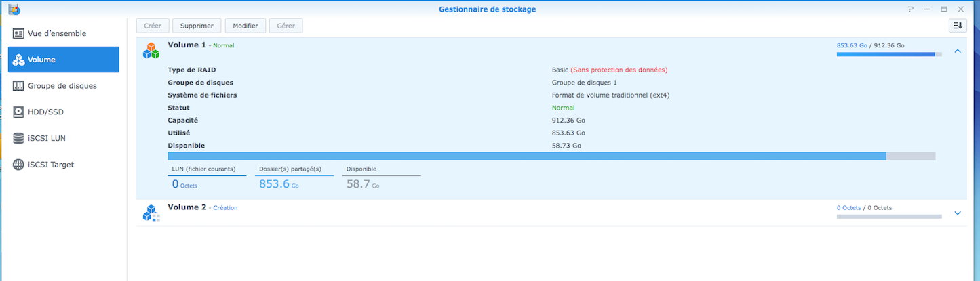980x281 pixels.
Task: Open Groupe de disques in sidebar
Action: pyautogui.click(x=64, y=86)
